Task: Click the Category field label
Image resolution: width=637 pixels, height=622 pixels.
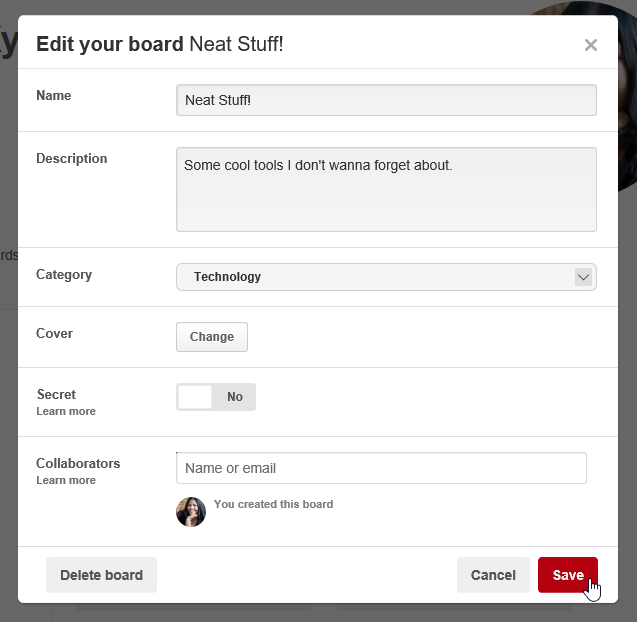Action: (x=64, y=275)
